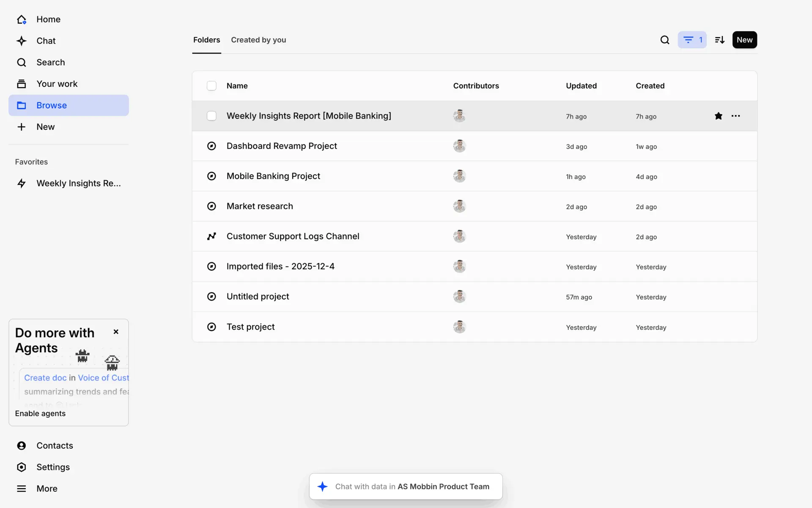812x508 pixels.
Task: Click the Customer Support Logs channel icon
Action: click(x=211, y=236)
